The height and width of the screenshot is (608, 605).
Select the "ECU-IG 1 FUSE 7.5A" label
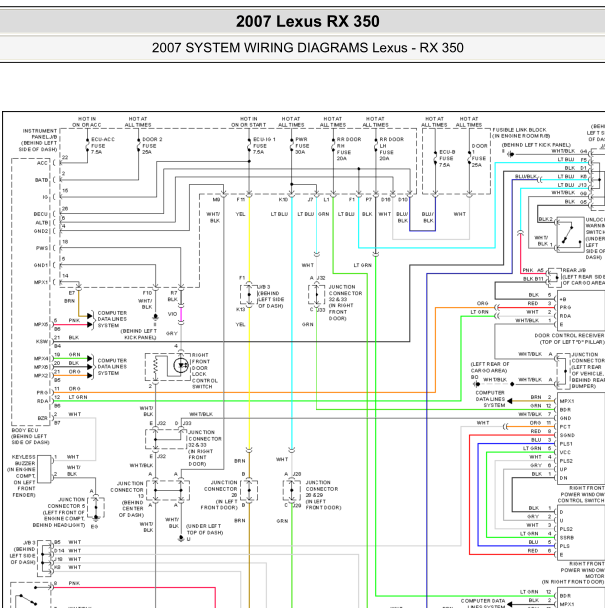(x=264, y=145)
